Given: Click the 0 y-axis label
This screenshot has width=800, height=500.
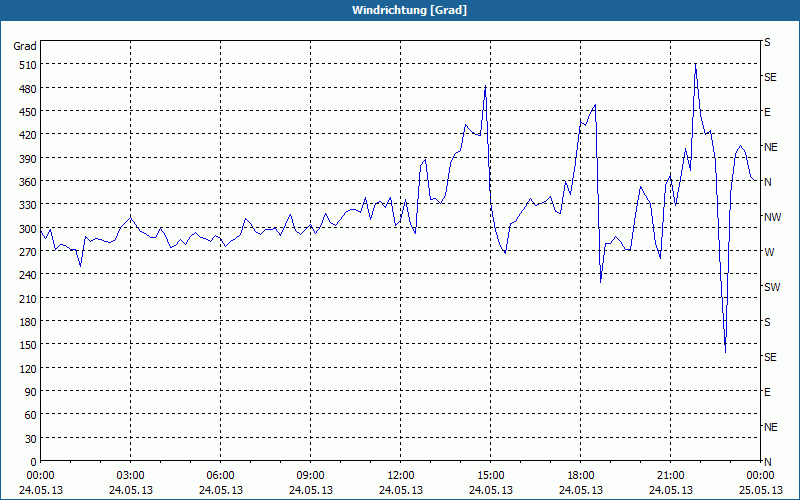Looking at the screenshot, I should click(x=34, y=462).
